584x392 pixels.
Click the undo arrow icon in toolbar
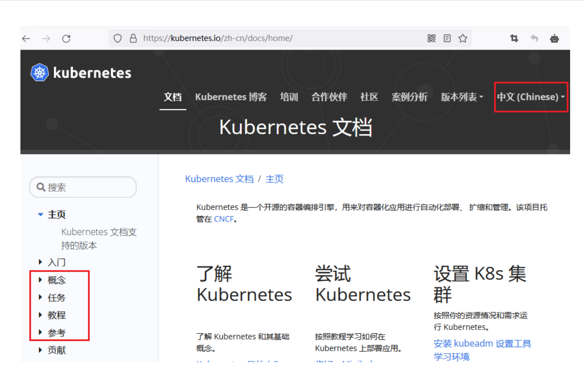click(x=534, y=38)
